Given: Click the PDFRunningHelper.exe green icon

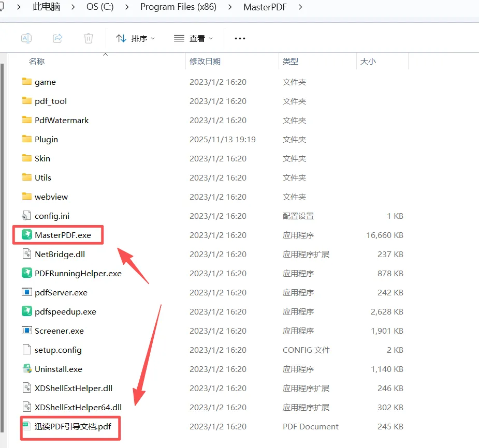Looking at the screenshot, I should [27, 273].
